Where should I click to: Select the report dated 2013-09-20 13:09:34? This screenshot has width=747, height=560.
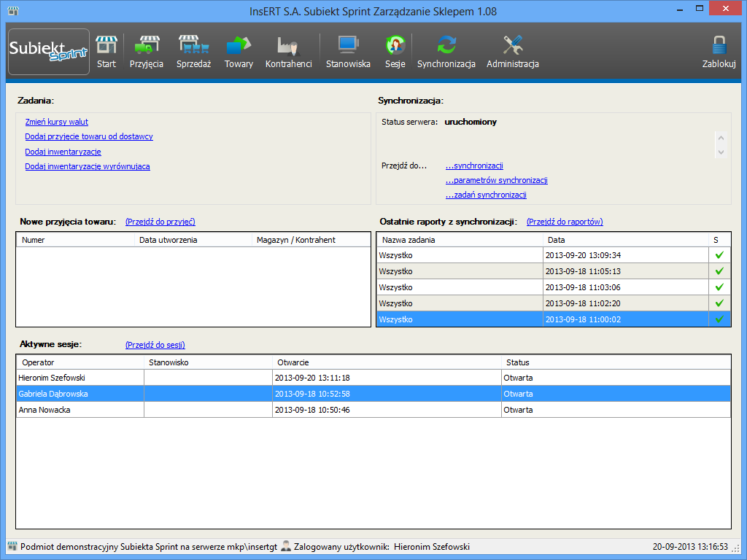(554, 255)
